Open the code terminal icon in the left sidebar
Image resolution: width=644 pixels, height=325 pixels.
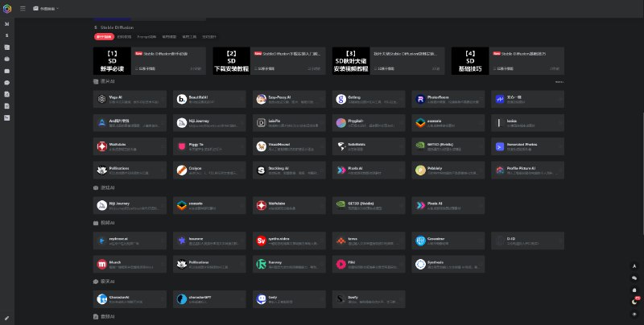(7, 117)
